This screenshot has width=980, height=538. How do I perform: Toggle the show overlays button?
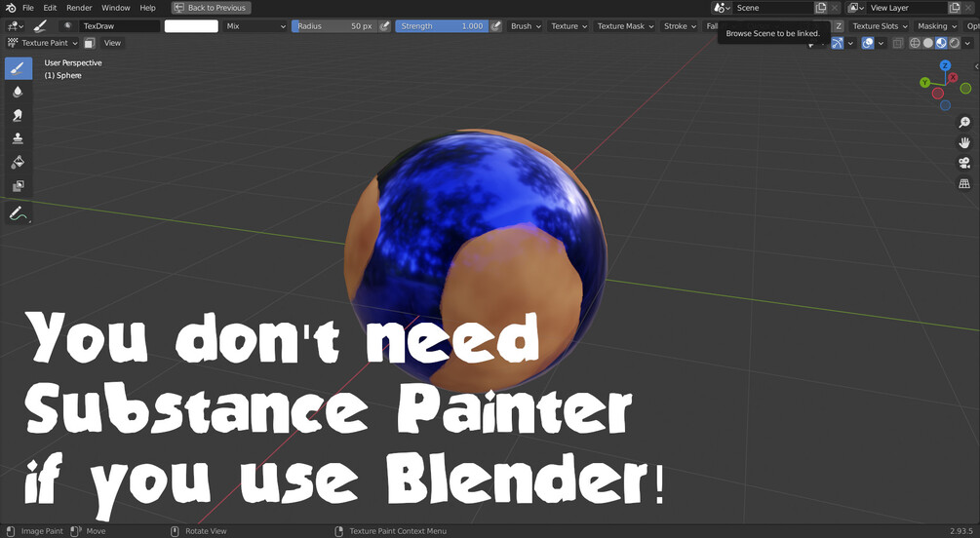point(868,43)
